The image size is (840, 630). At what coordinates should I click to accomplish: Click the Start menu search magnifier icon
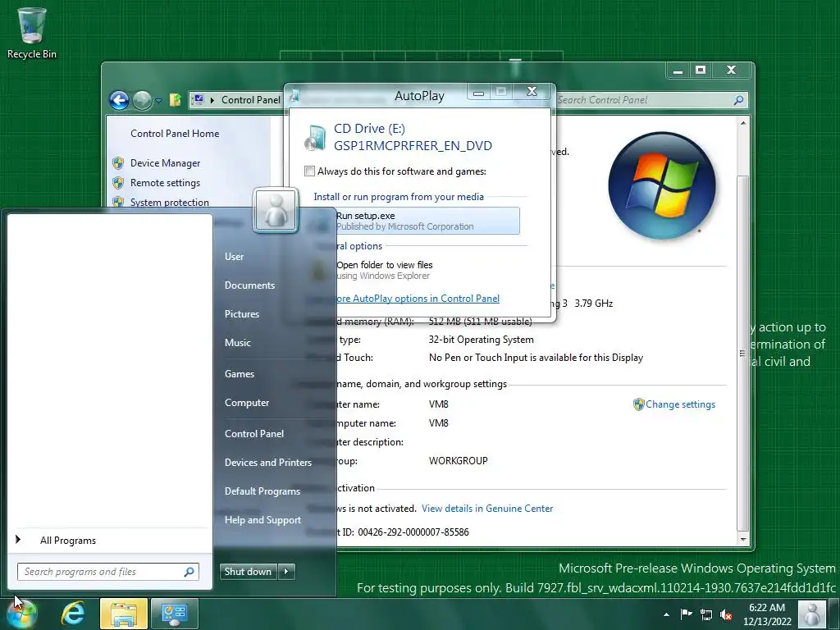(x=189, y=572)
